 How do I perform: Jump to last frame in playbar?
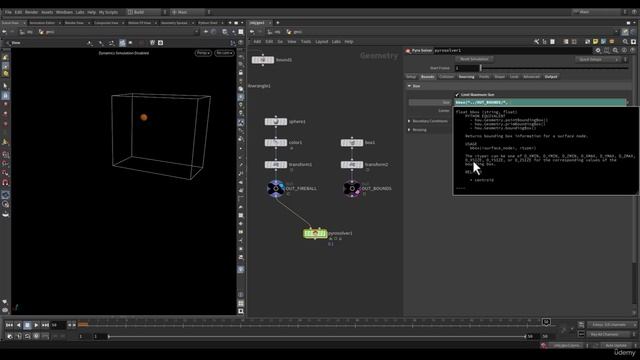(45, 325)
